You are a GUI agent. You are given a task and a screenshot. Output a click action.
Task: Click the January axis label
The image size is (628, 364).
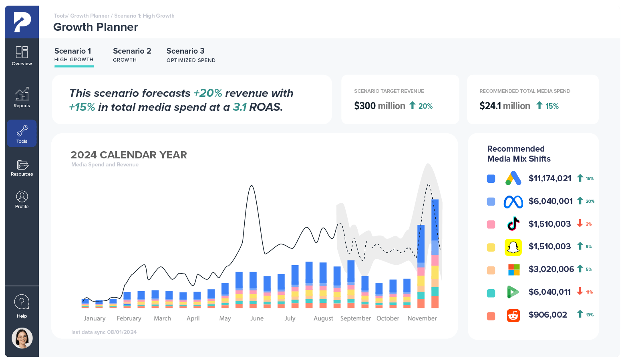[95, 318]
